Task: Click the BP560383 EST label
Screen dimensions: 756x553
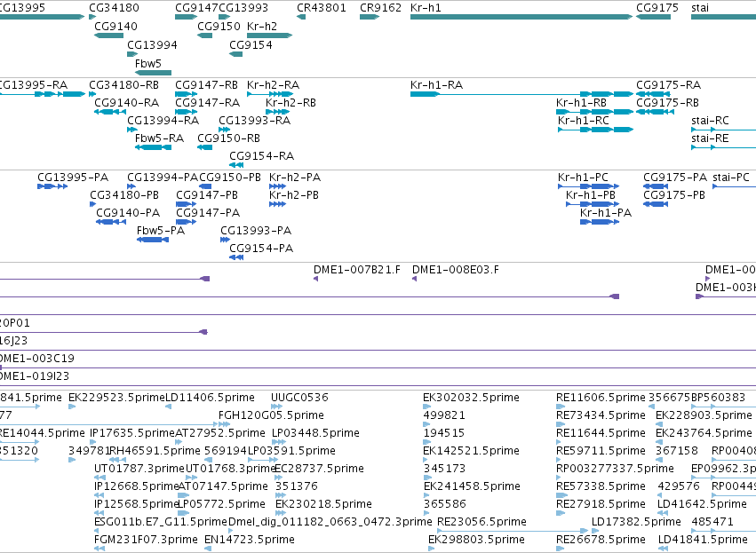Action: point(719,398)
